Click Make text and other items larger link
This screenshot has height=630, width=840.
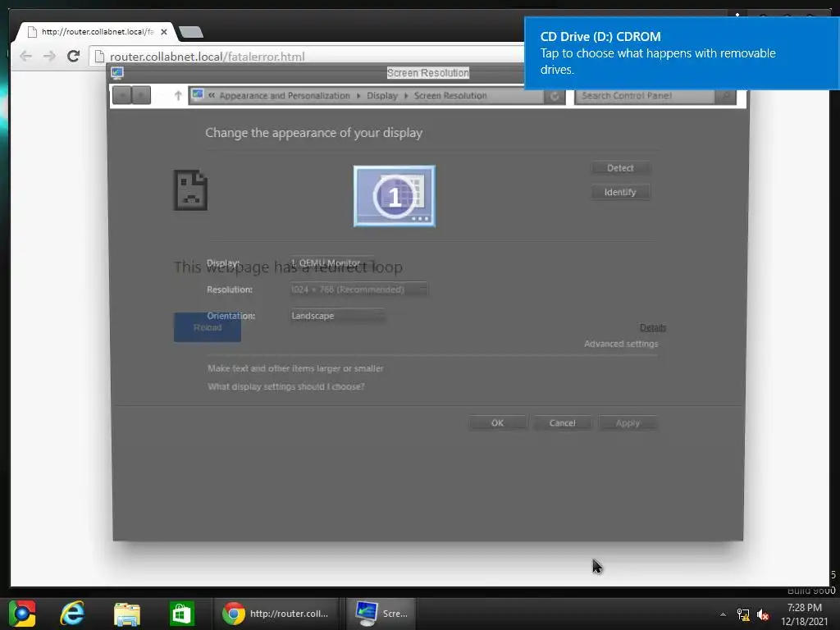tap(295, 368)
